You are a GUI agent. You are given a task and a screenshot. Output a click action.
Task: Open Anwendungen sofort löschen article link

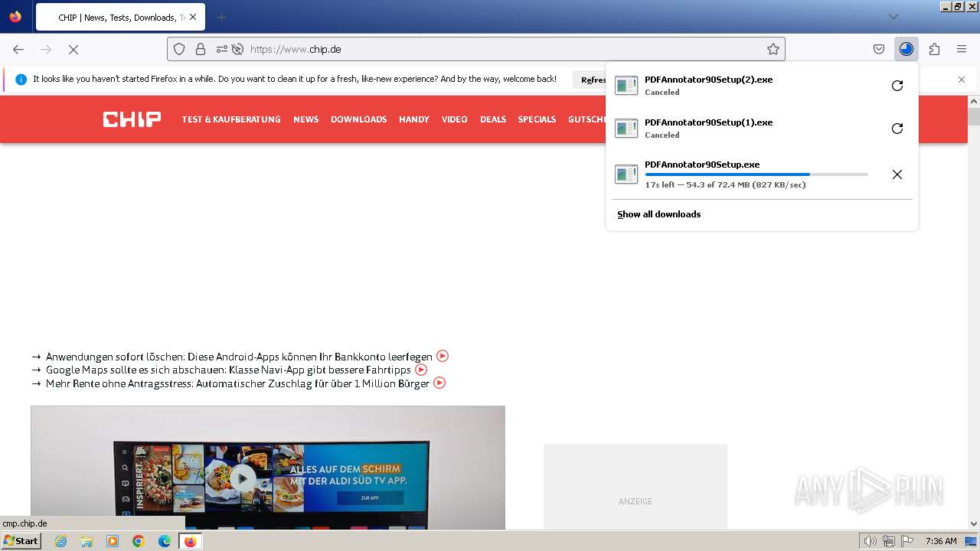pos(239,357)
